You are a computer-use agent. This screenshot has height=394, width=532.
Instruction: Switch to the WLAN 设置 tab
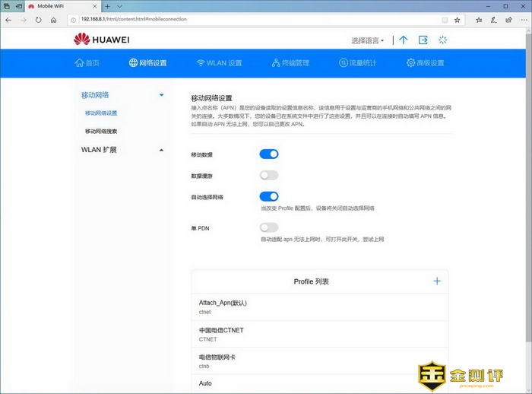219,63
